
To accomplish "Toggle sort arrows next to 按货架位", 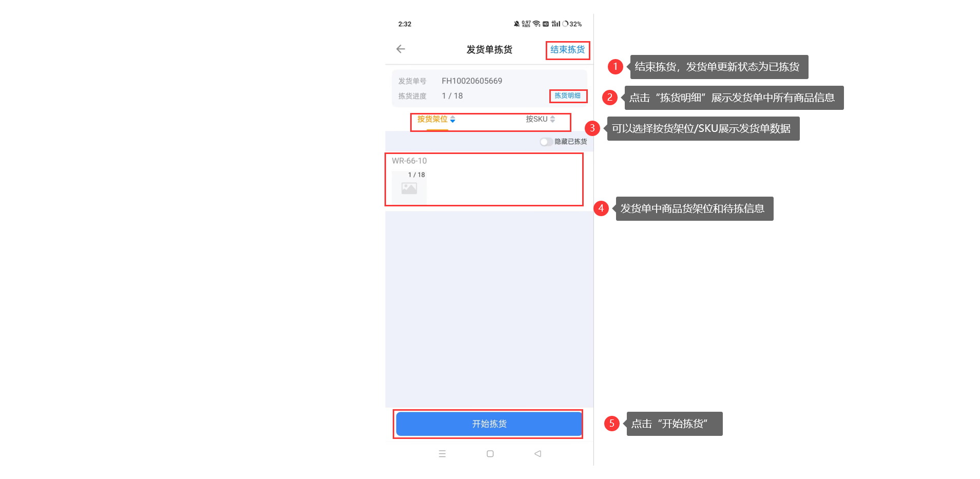I will 453,119.
